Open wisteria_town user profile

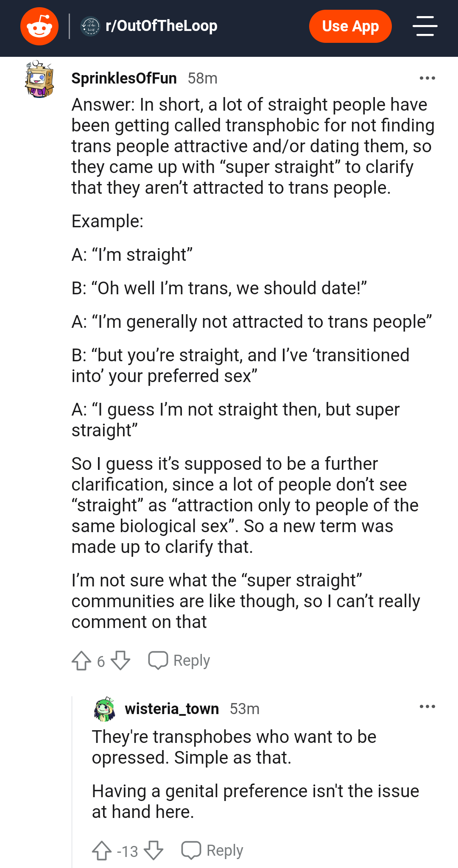click(172, 709)
